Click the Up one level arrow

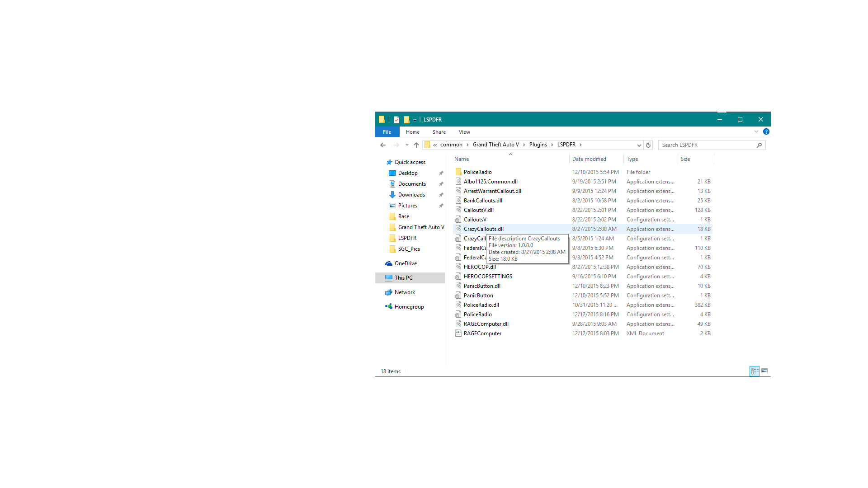tap(416, 145)
